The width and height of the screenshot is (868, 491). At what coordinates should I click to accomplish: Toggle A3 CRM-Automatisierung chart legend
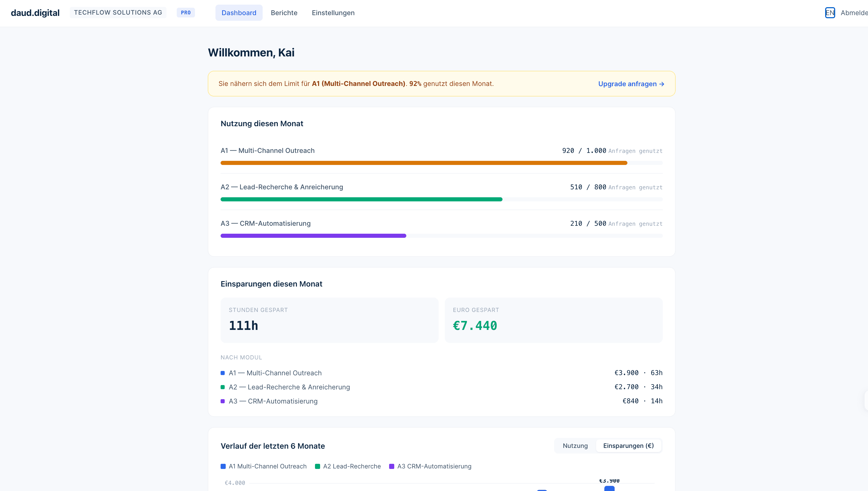430,466
